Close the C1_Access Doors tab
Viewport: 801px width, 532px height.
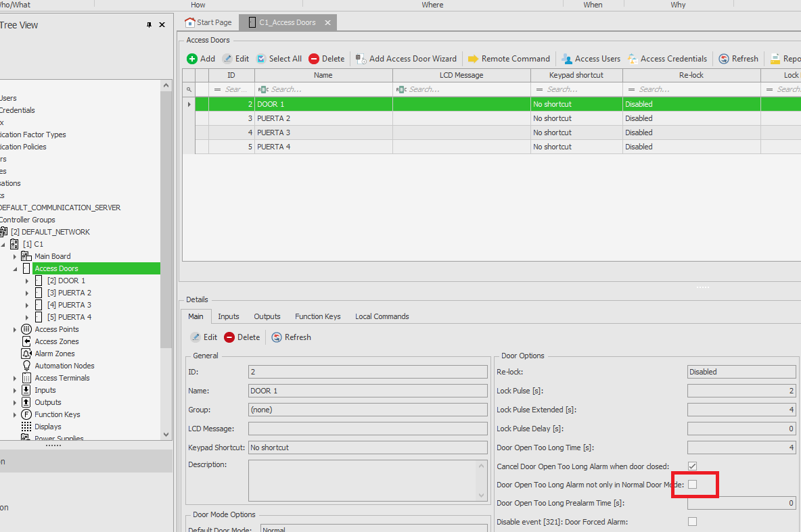pyautogui.click(x=327, y=22)
